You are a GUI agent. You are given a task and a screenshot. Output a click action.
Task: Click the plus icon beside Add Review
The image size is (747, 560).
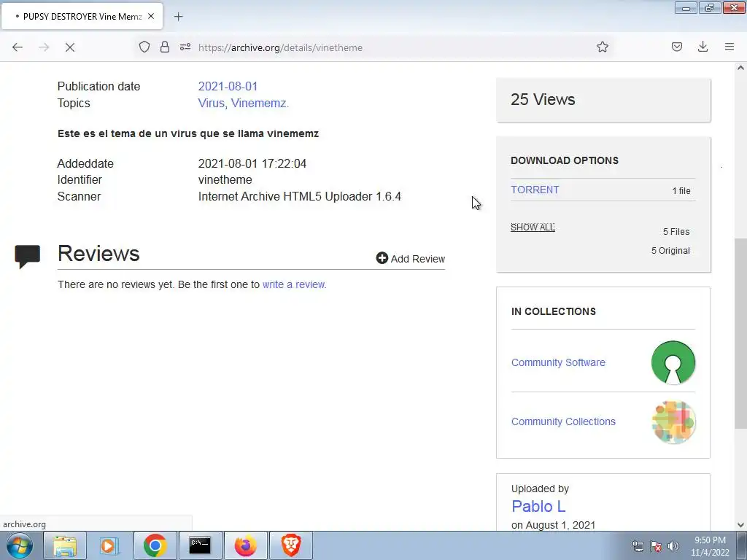pyautogui.click(x=382, y=257)
